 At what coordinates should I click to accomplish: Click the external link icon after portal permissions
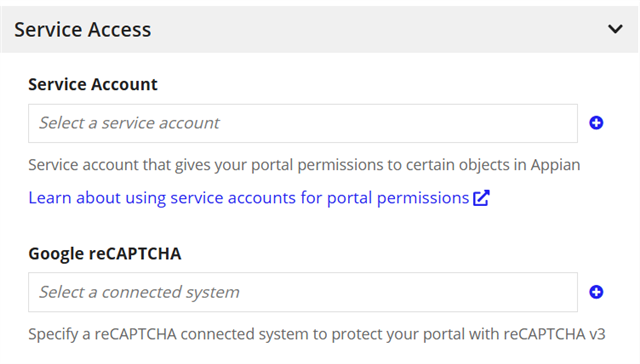click(481, 198)
